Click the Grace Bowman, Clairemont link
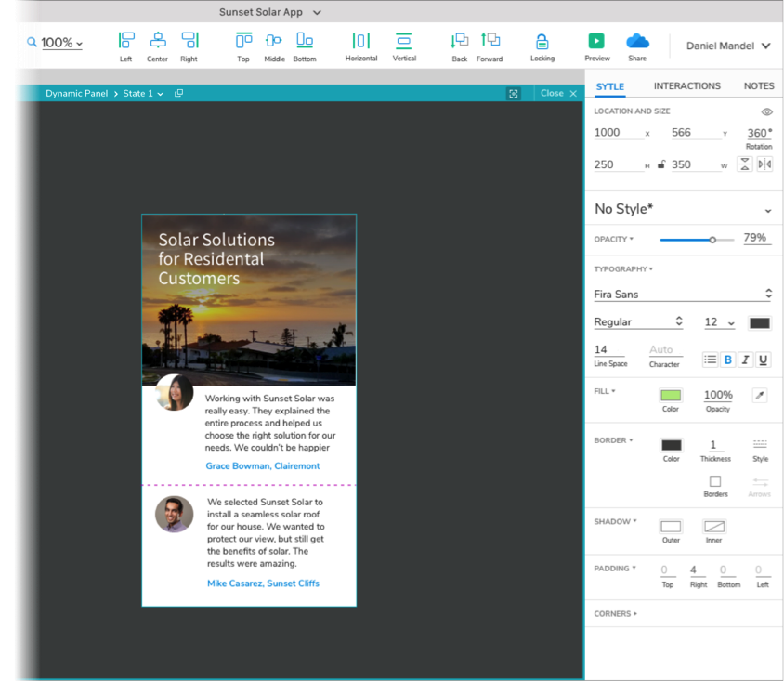The height and width of the screenshot is (681, 784). [x=263, y=466]
